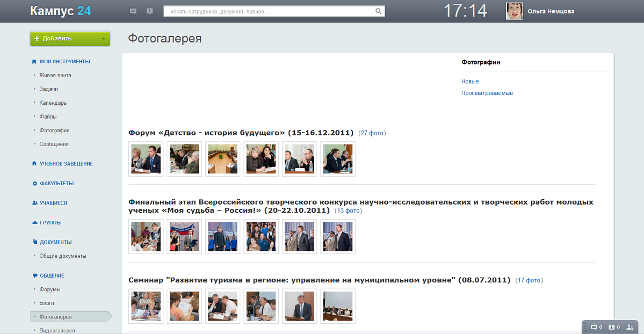Viewport: 644px width, 334px height.
Task: Expand the Факультеты sidebar section
Action: point(56,184)
